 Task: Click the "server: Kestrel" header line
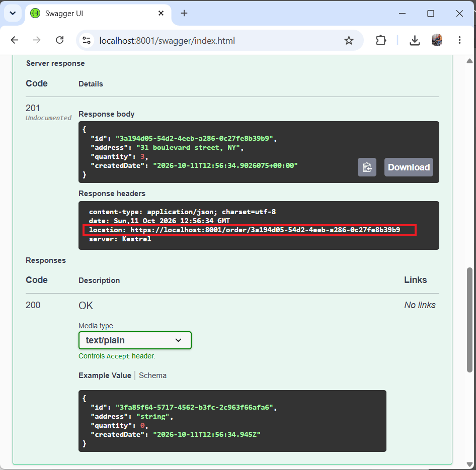[120, 239]
